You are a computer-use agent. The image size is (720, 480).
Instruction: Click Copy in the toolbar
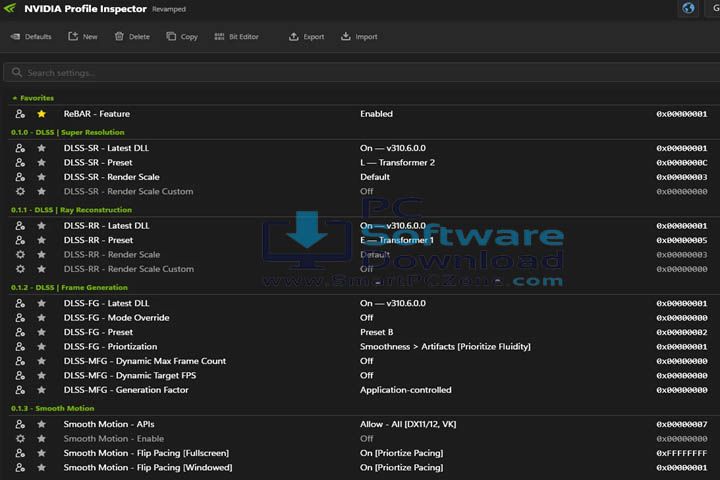tap(182, 37)
